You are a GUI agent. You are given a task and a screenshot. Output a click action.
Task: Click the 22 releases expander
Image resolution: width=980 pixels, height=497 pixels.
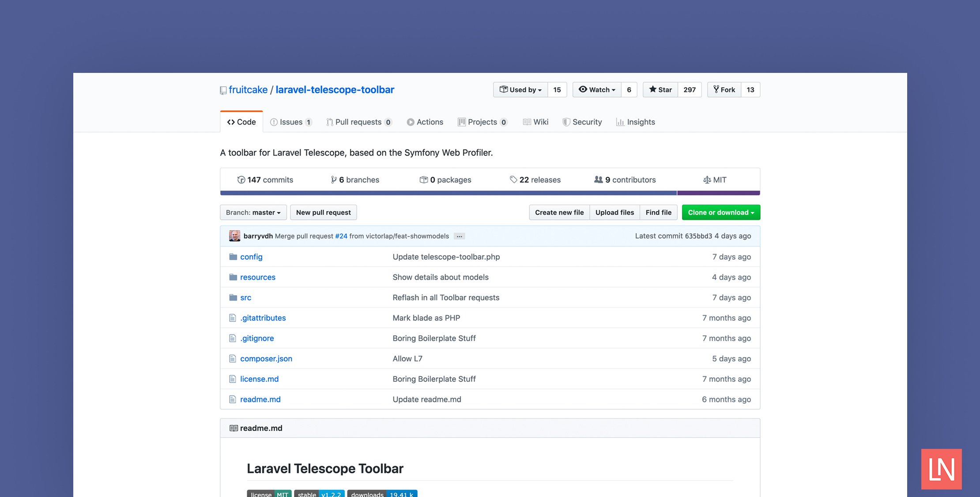pos(535,179)
